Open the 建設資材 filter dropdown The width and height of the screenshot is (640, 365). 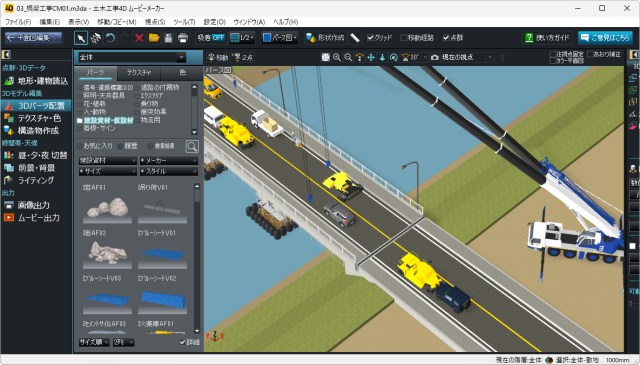pos(108,161)
